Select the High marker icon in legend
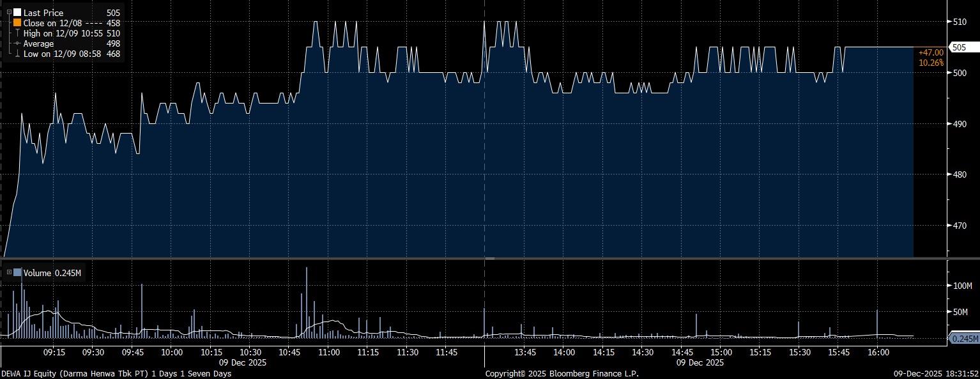 (17, 33)
